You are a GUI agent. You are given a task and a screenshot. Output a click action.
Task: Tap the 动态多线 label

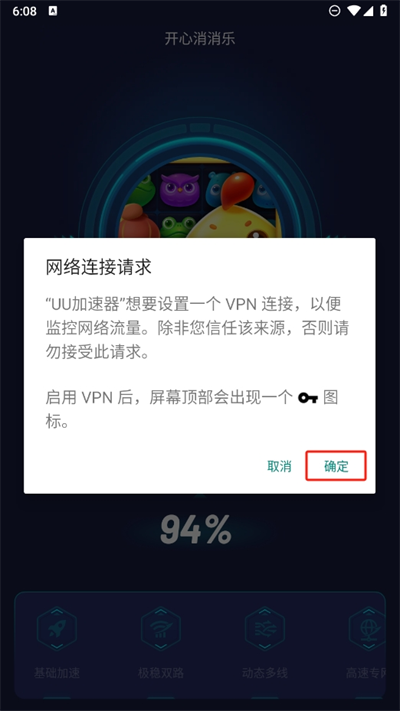tap(265, 672)
